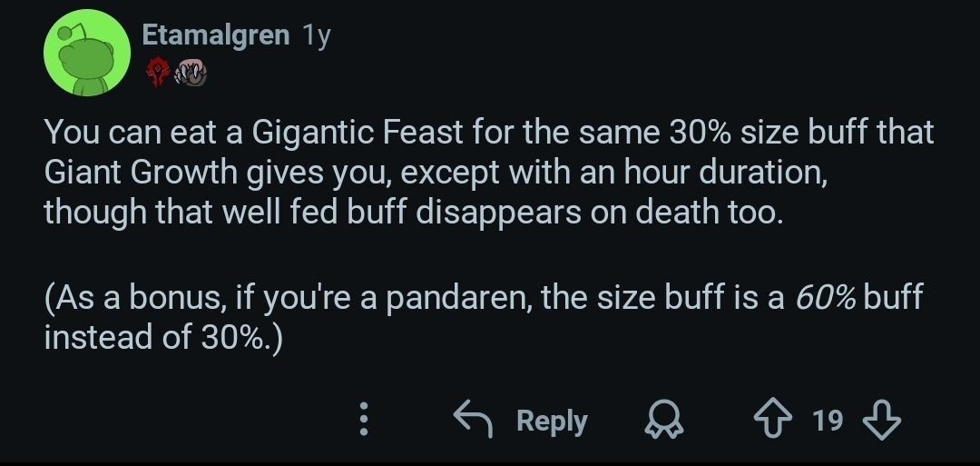The image size is (980, 466).
Task: Click the vote count showing 19
Action: pos(828,421)
